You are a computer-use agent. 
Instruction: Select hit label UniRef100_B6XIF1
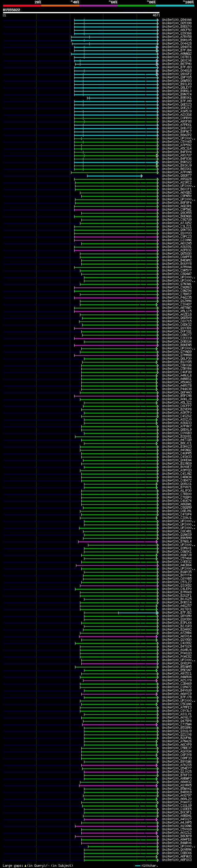177,189
